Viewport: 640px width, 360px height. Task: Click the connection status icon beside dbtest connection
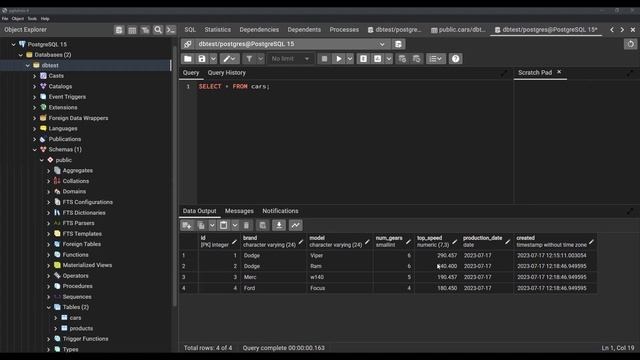coord(187,44)
